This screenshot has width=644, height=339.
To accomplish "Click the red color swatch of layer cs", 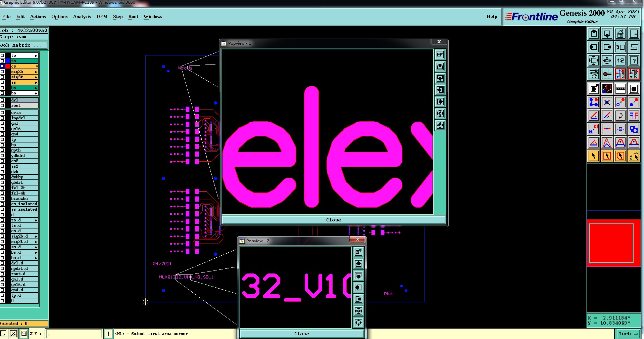I will tap(8, 66).
